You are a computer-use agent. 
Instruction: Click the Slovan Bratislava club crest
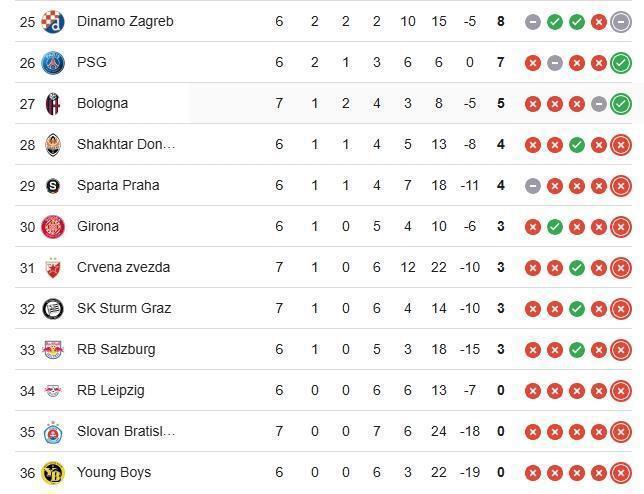pyautogui.click(x=53, y=432)
